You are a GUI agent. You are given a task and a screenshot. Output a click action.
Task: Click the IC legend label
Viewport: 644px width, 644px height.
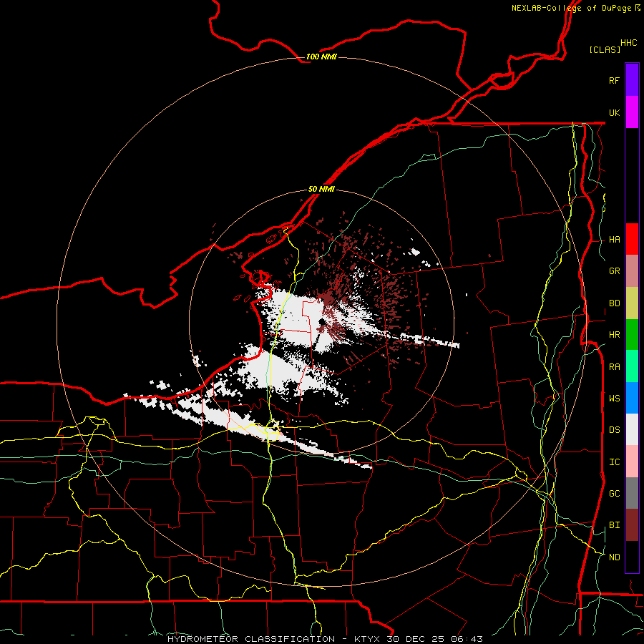pyautogui.click(x=614, y=462)
